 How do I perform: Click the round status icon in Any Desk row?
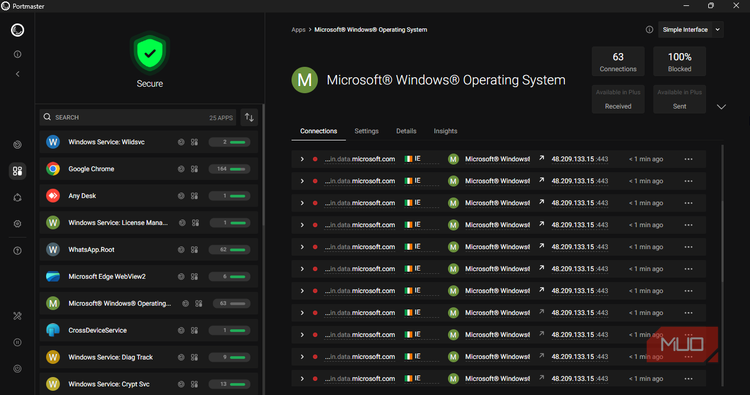(x=181, y=196)
